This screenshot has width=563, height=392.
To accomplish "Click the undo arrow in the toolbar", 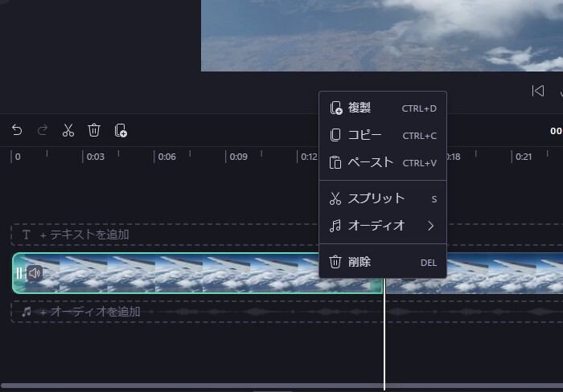I will (17, 130).
